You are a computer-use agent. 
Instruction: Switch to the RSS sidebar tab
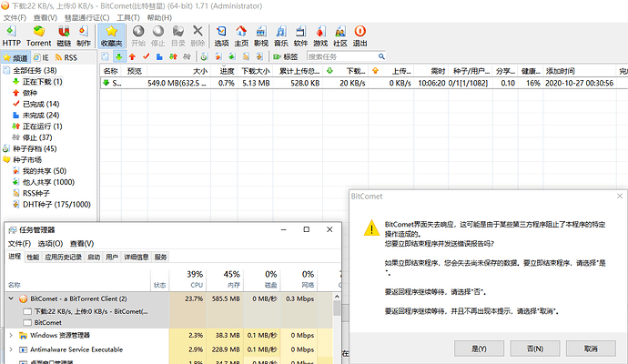66,57
